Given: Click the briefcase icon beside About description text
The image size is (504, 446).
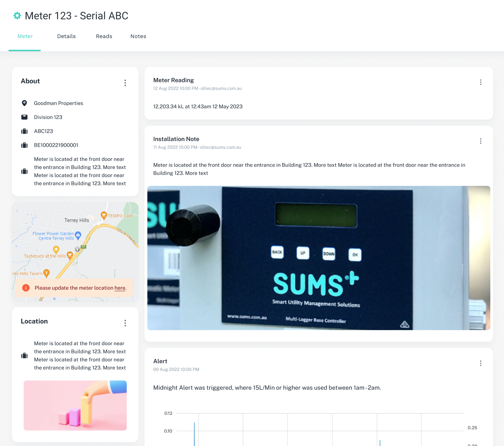Looking at the screenshot, I should point(24,171).
